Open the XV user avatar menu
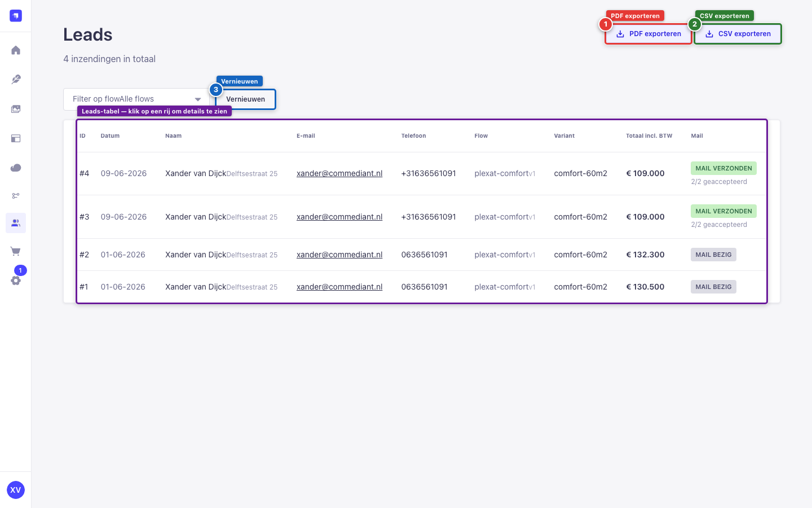This screenshot has width=812, height=508. pyautogui.click(x=16, y=490)
